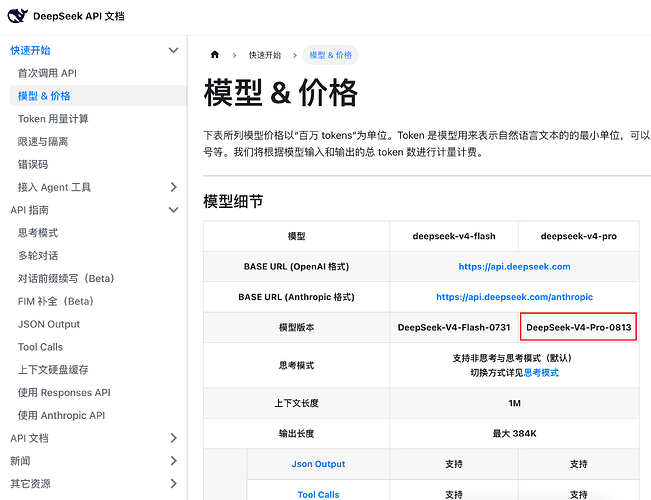Screen dimensions: 651x500
Task: Click the 上下文长度 row label
Action: 296,403
